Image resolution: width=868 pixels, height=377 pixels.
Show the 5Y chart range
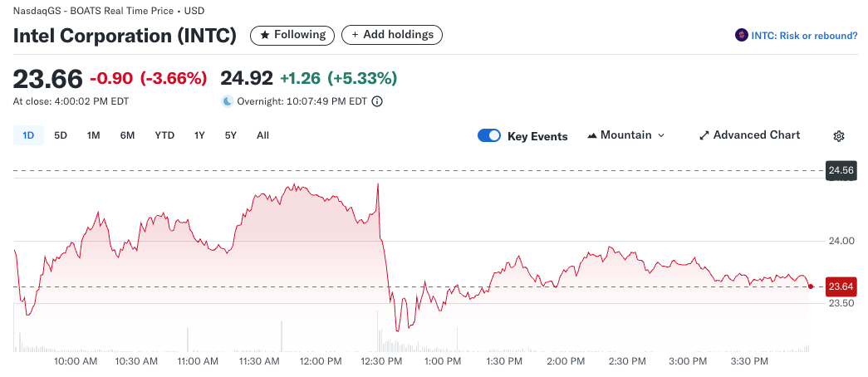pyautogui.click(x=230, y=135)
